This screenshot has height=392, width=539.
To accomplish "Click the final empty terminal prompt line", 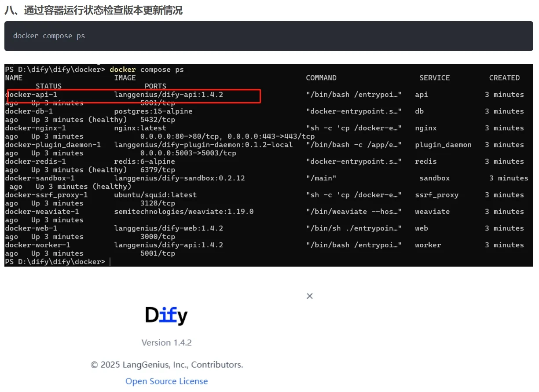I will coord(57,262).
